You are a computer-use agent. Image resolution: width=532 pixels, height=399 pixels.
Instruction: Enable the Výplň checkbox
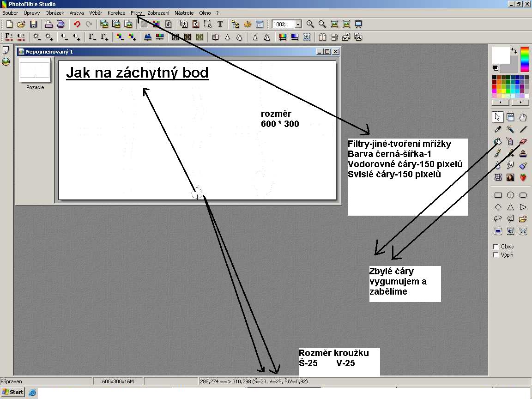point(496,255)
